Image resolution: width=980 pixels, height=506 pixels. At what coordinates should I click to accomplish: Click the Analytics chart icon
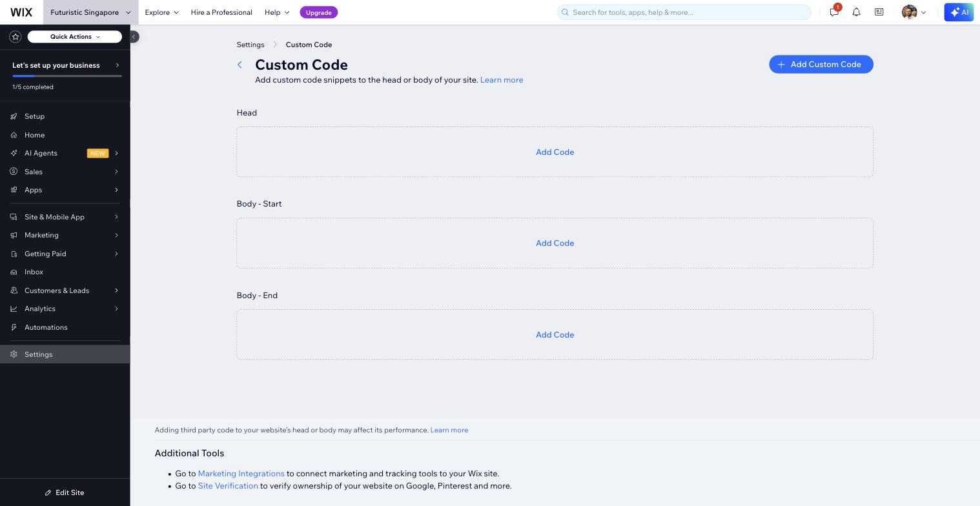point(14,309)
